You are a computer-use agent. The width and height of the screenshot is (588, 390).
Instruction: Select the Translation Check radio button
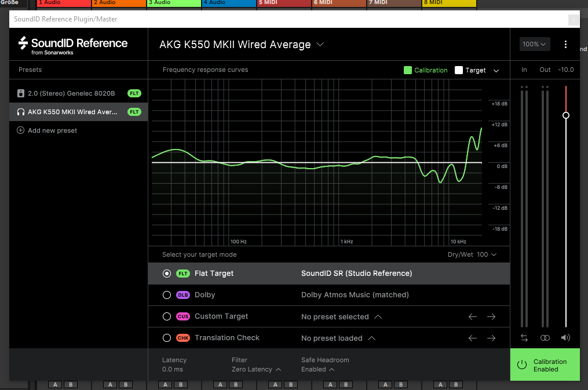[x=167, y=338]
